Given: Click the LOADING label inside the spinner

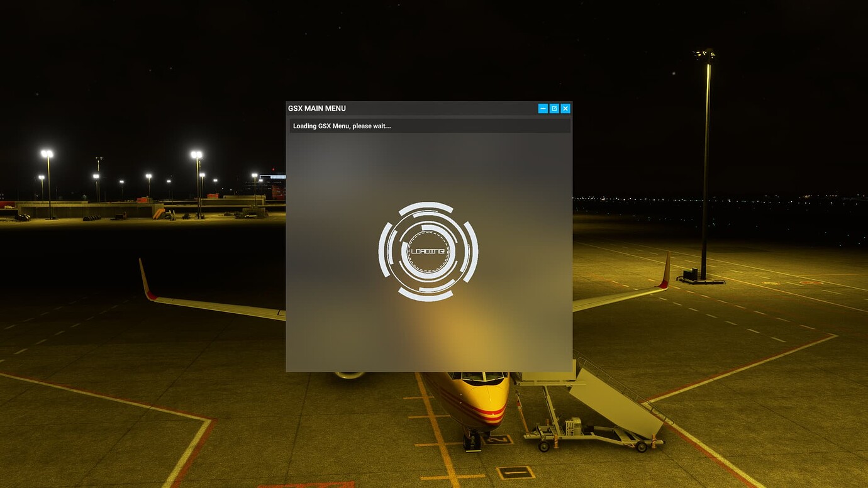Looking at the screenshot, I should pyautogui.click(x=428, y=251).
